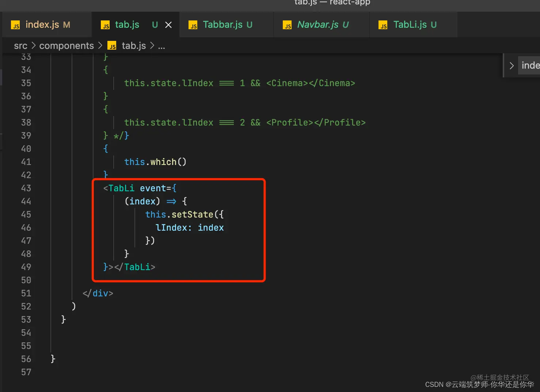The width and height of the screenshot is (540, 392).
Task: Click the Profile component on line 38
Action: coord(316,123)
